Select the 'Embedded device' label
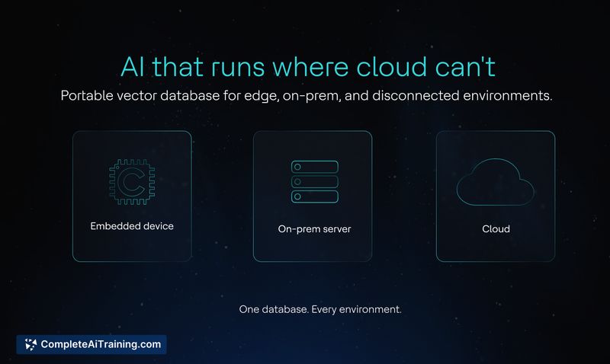The image size is (610, 364). coord(132,226)
